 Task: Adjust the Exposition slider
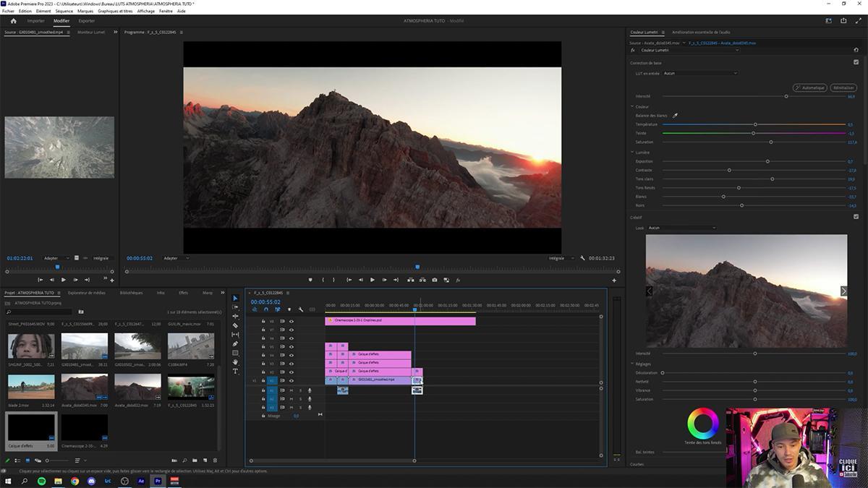point(767,161)
